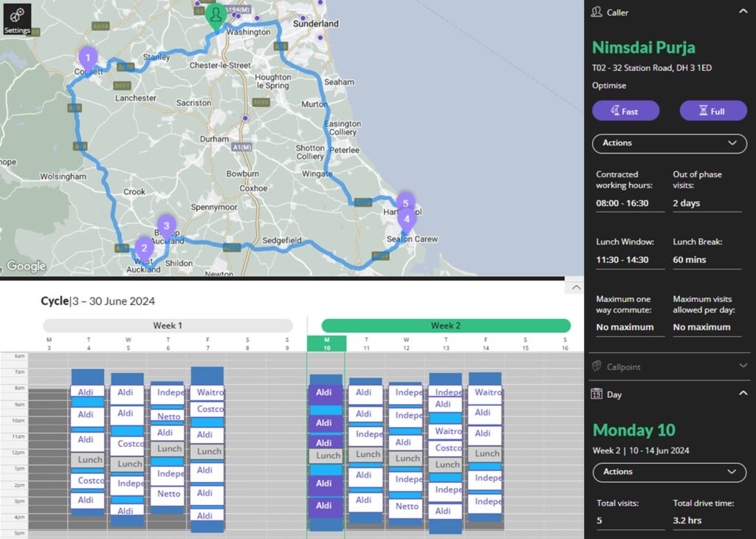
Task: Select Friday 14 day header
Action: point(486,344)
